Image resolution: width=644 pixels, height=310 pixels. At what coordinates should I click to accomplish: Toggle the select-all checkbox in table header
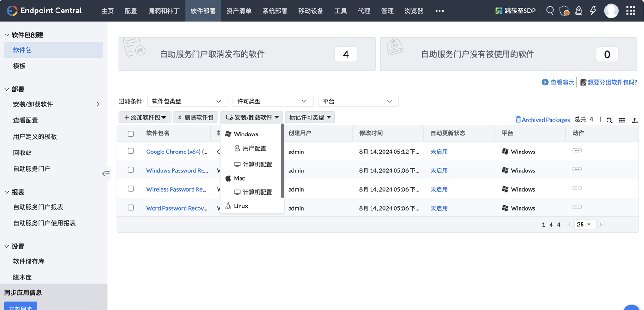[130, 134]
